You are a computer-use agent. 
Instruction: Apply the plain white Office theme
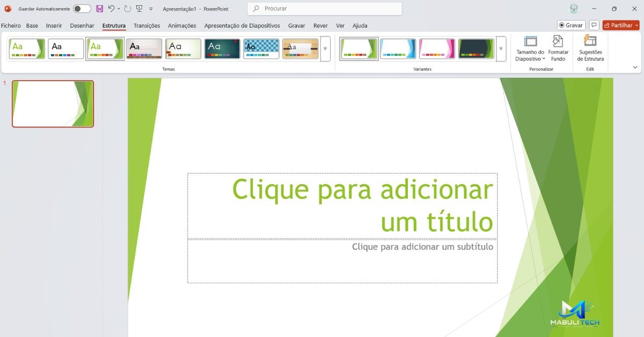coord(66,49)
